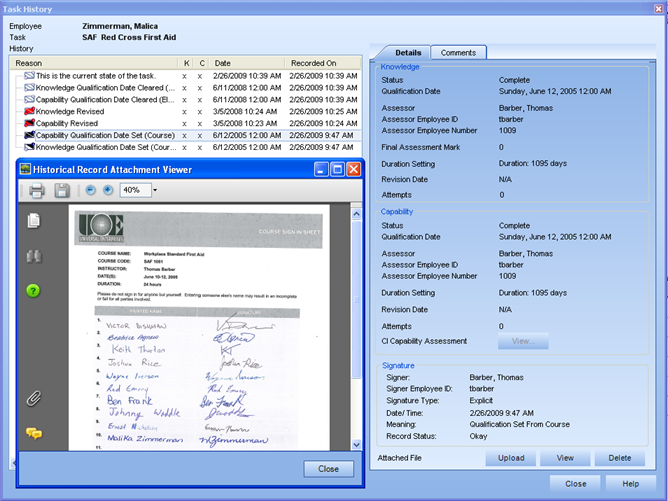
Task: Click the Help button in Task History
Action: (x=630, y=484)
